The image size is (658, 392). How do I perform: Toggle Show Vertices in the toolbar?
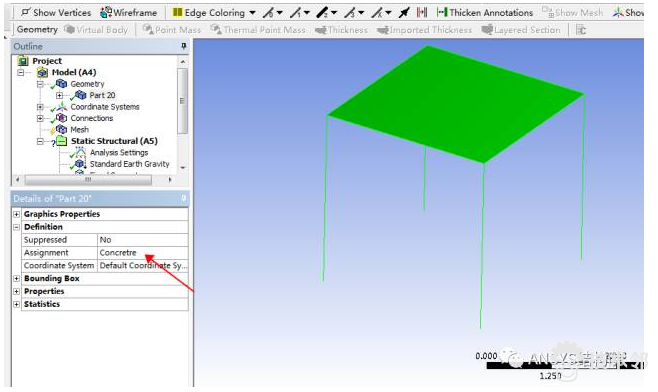56,13
